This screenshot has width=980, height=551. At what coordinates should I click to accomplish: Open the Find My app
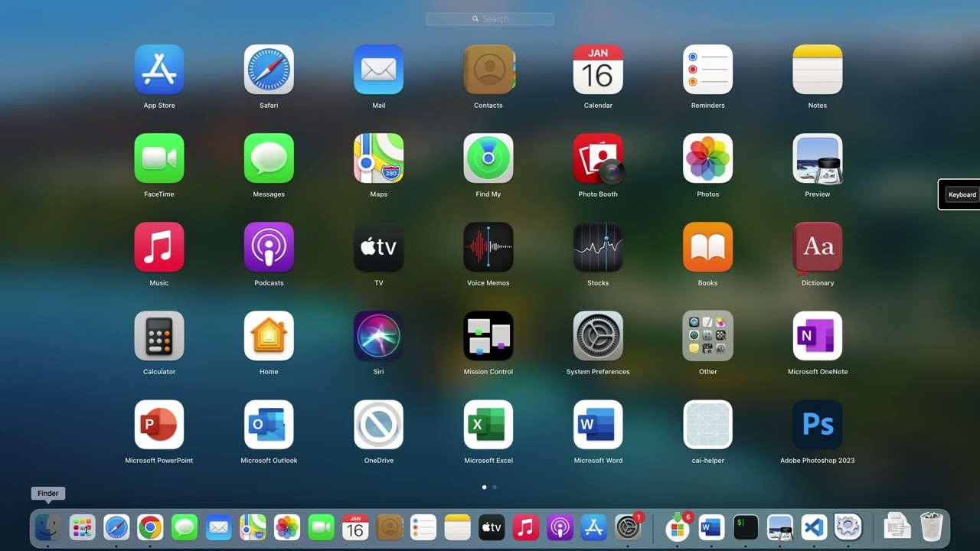[488, 158]
